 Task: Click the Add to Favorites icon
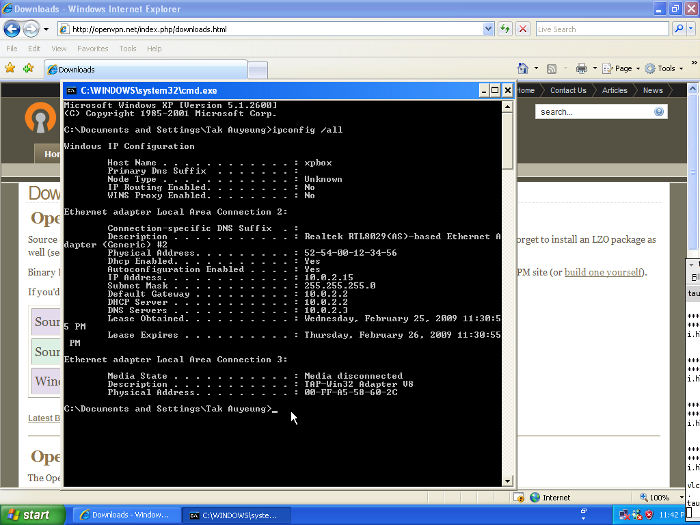[x=28, y=68]
